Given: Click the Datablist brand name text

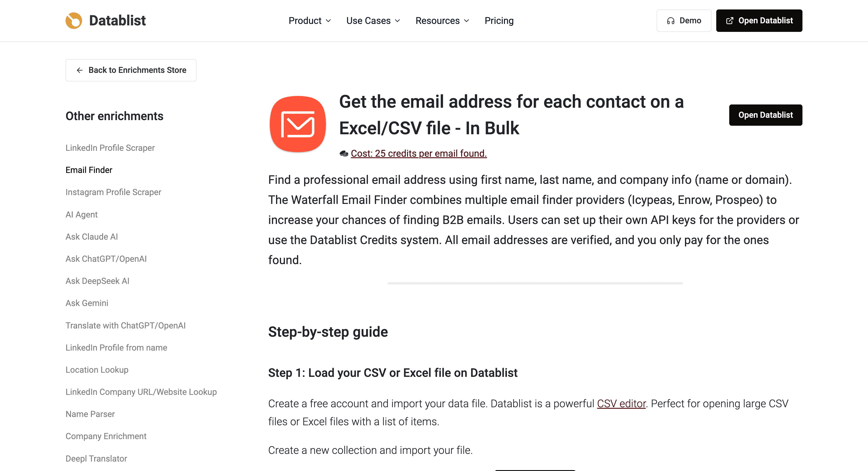Looking at the screenshot, I should coord(117,21).
